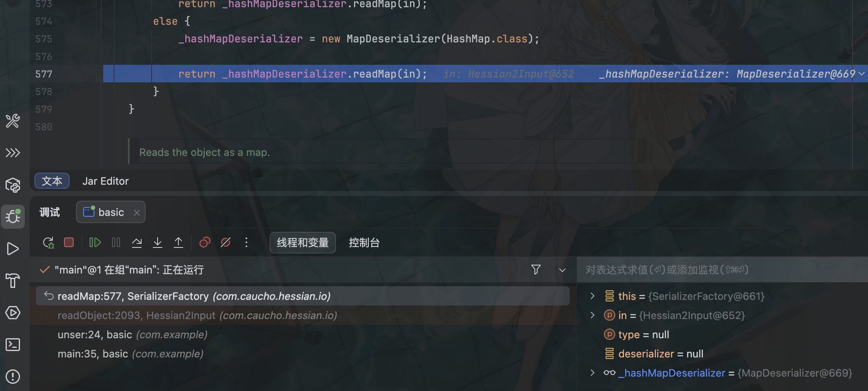The height and width of the screenshot is (391, 868).
Task: Open more debugger actions menu
Action: [x=246, y=243]
